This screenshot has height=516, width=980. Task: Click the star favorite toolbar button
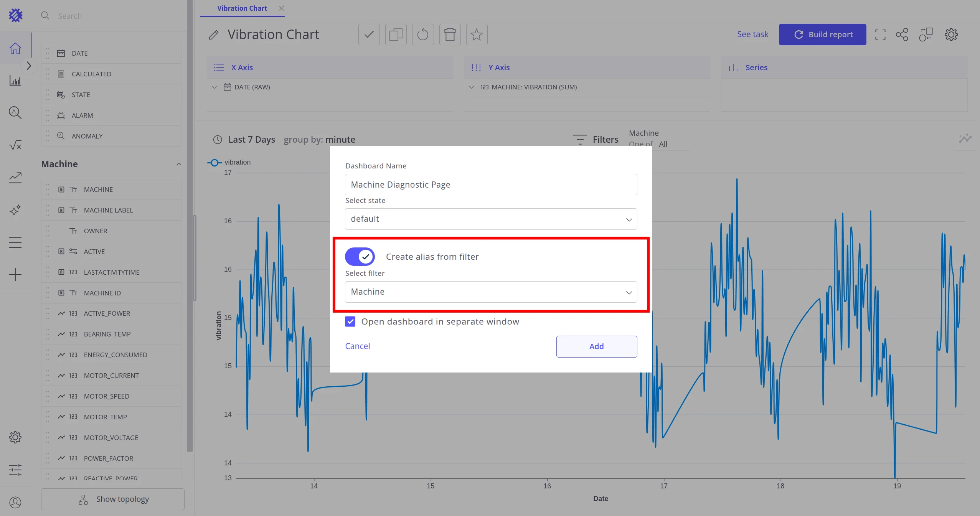pos(477,35)
